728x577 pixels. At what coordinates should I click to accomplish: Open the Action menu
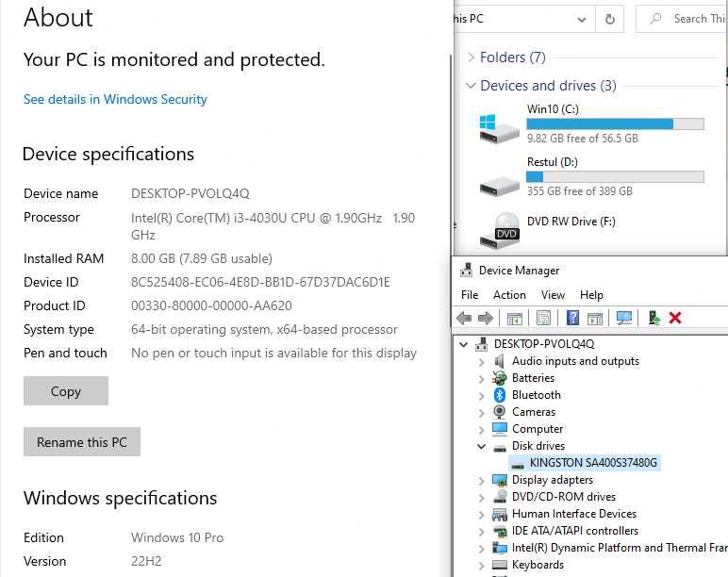509,295
